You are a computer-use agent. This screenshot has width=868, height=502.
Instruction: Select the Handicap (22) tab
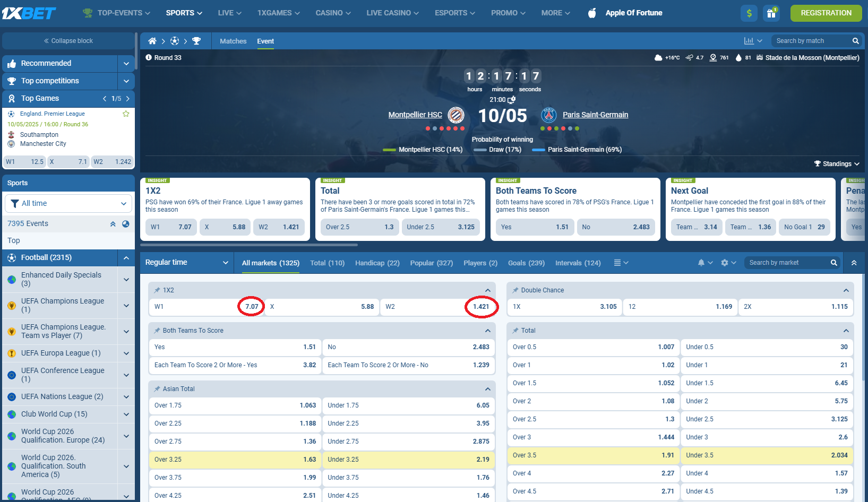coord(377,263)
